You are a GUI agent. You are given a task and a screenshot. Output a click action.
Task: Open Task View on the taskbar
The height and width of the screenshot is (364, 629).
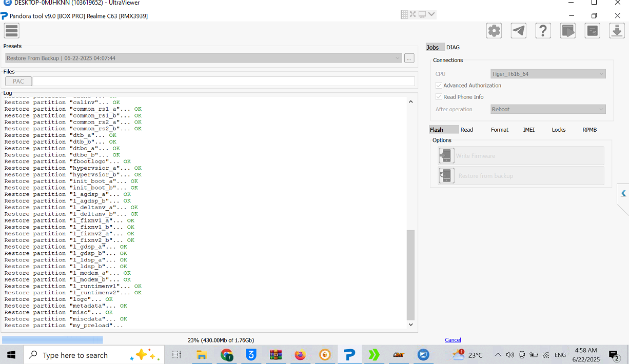pos(176,355)
